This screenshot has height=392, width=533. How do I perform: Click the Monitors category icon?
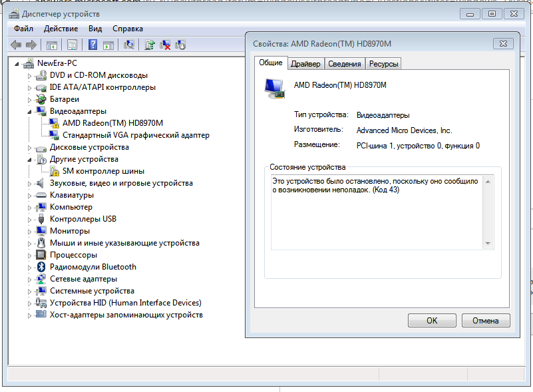pos(41,231)
